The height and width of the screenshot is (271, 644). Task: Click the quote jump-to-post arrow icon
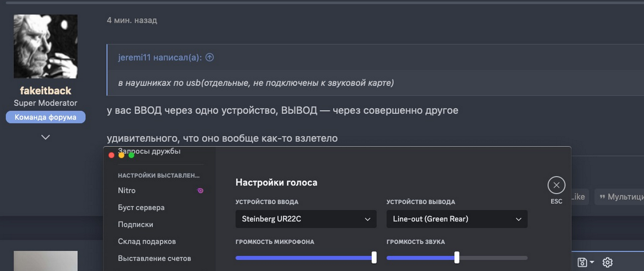click(x=209, y=57)
